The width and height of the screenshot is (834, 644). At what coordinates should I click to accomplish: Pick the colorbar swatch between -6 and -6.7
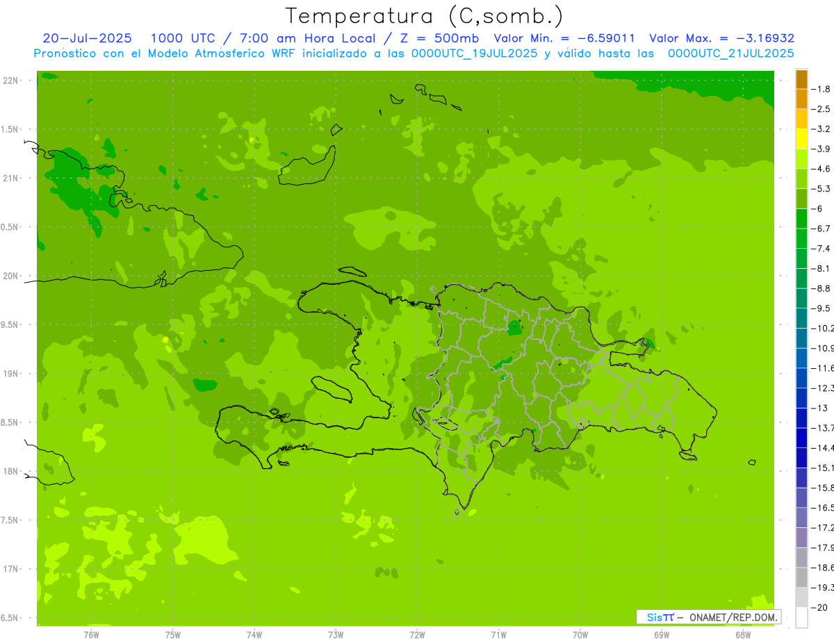pyautogui.click(x=801, y=219)
